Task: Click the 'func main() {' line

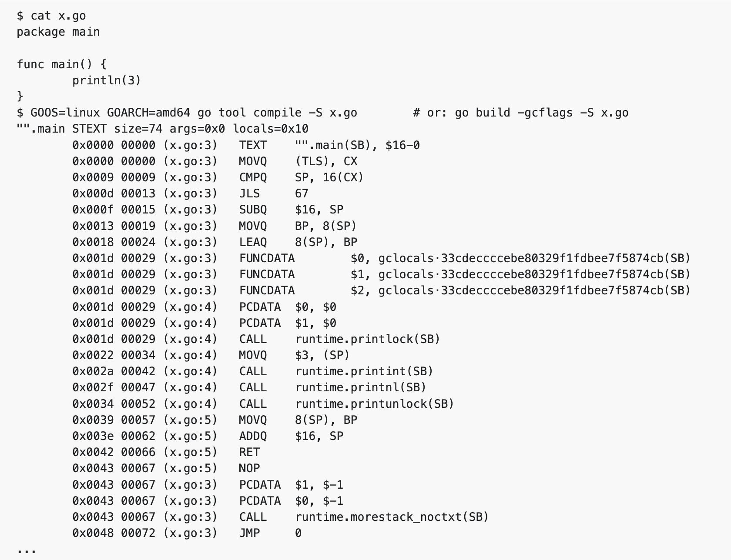Action: (x=62, y=64)
